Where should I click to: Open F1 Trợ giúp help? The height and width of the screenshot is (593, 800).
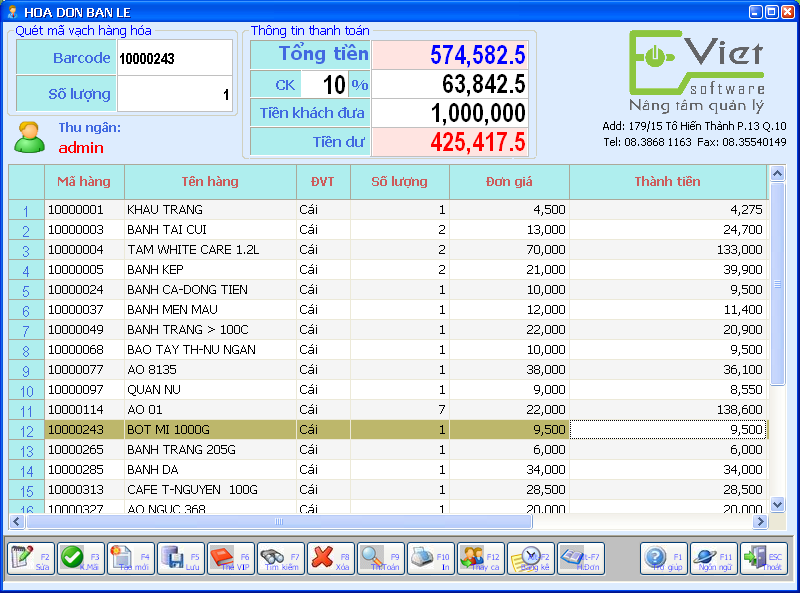tap(664, 558)
